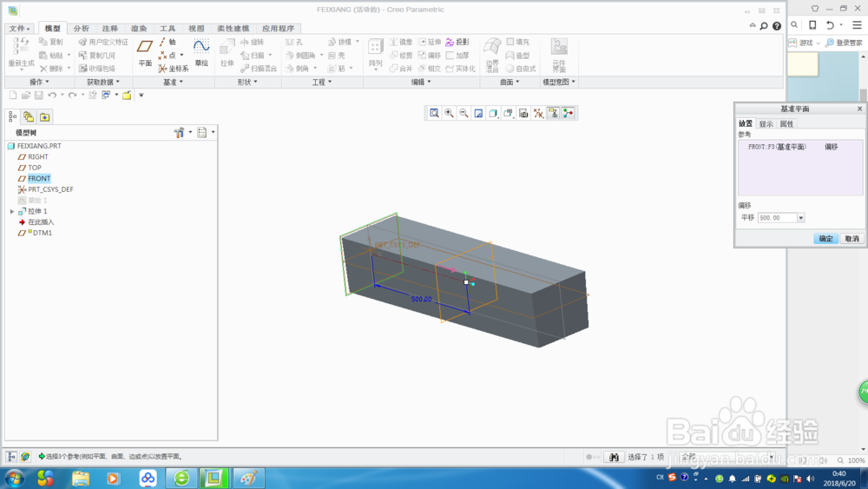Select the Regenerate (重新生成) button
The image size is (868, 489).
coord(21,54)
